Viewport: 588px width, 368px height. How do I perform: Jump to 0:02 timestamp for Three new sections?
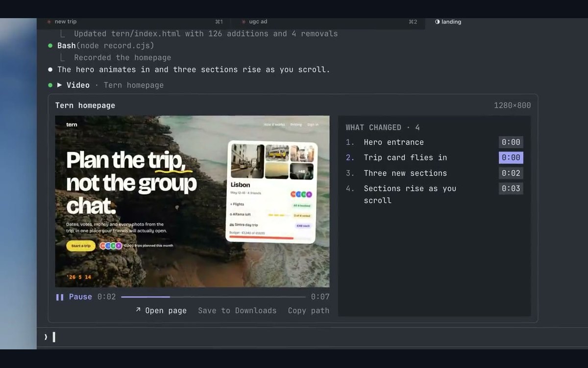coord(511,173)
